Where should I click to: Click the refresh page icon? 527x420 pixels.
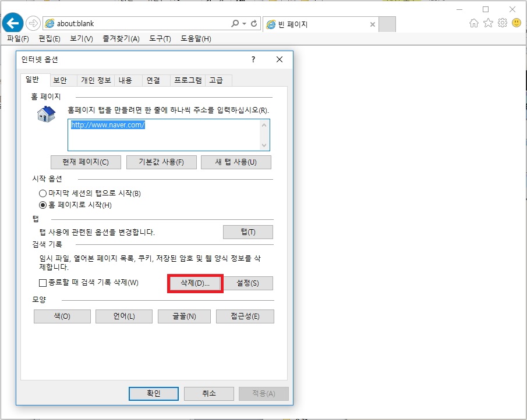[253, 24]
